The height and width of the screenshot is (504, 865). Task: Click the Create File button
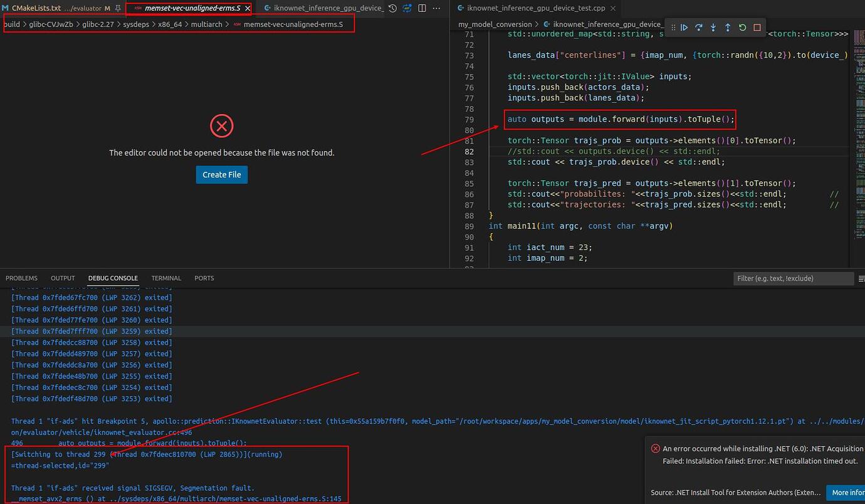222,174
